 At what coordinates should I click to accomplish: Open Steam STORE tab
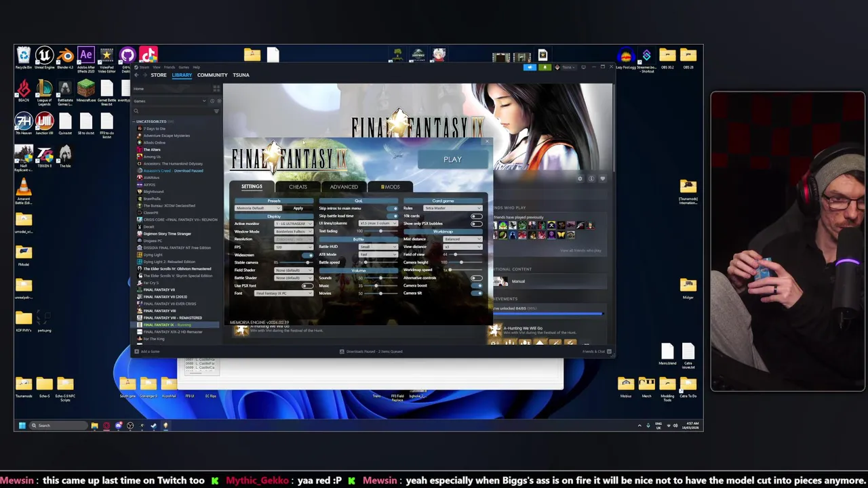159,75
